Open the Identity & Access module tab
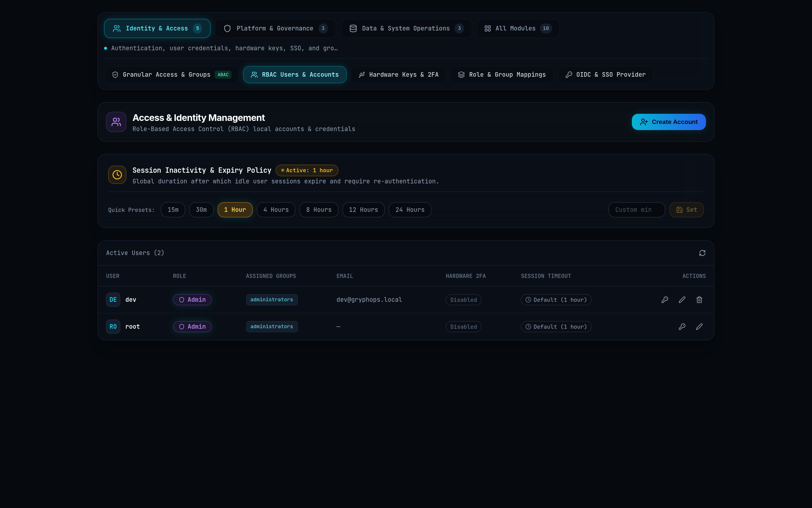The width and height of the screenshot is (812, 508). [x=157, y=28]
